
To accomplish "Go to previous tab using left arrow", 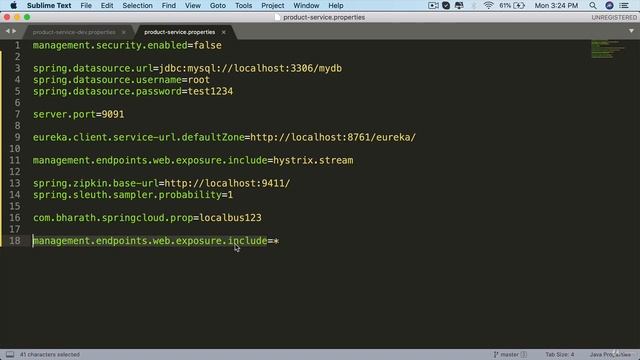I will tap(7, 31).
